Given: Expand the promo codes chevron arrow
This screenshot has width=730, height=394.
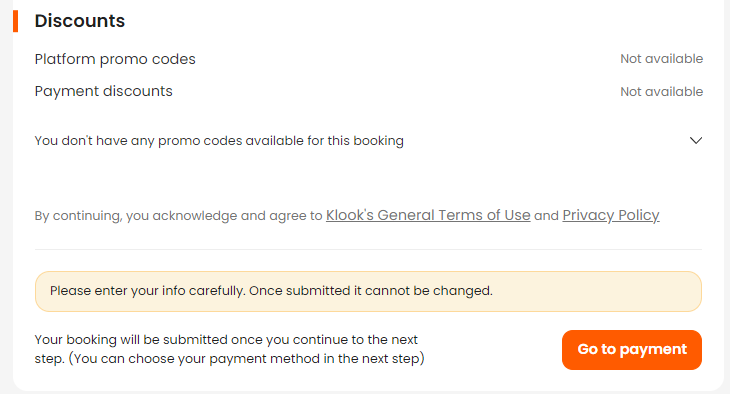Looking at the screenshot, I should [696, 140].
